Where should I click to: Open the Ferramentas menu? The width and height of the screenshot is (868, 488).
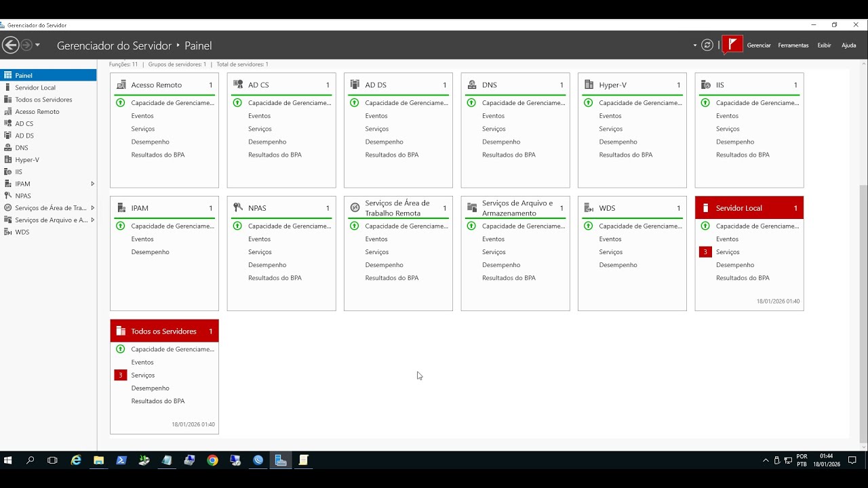pyautogui.click(x=793, y=45)
